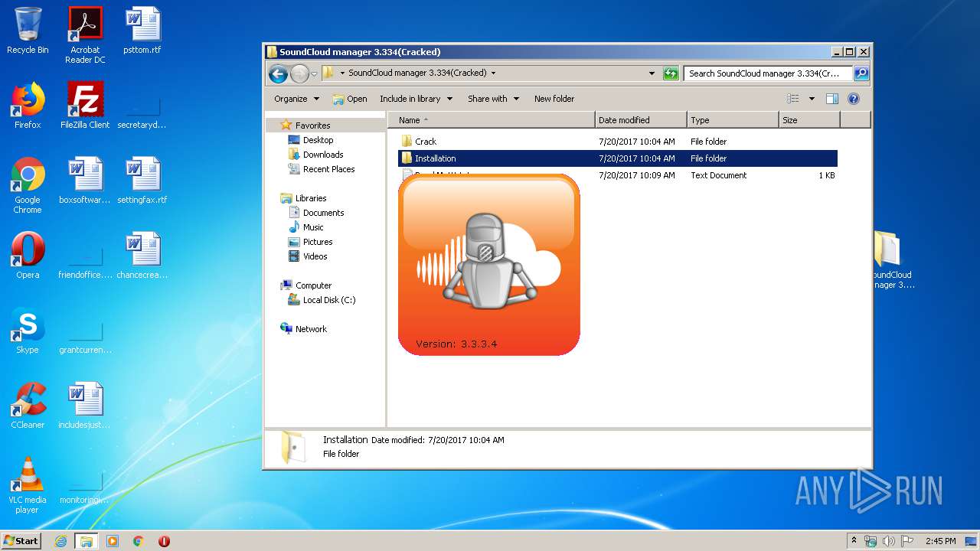Open Internet Explorer in taskbar
The width and height of the screenshot is (980, 551).
[61, 541]
